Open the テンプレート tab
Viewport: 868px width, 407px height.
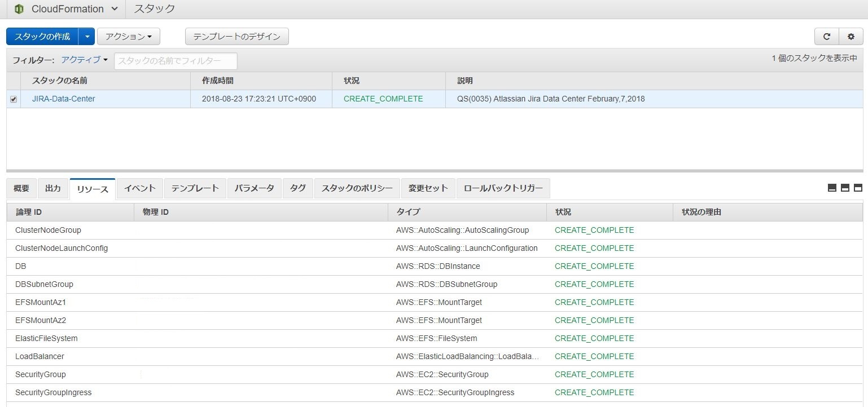point(195,188)
